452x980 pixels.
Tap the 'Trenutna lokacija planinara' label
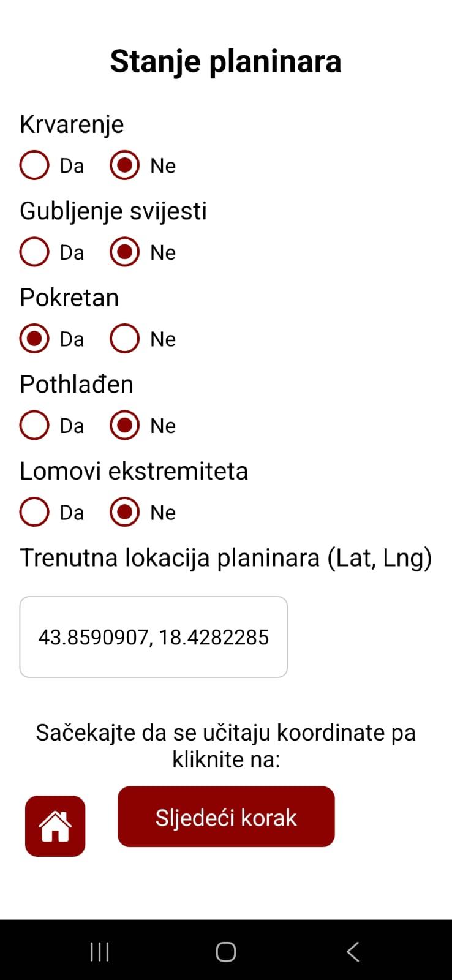226,557
